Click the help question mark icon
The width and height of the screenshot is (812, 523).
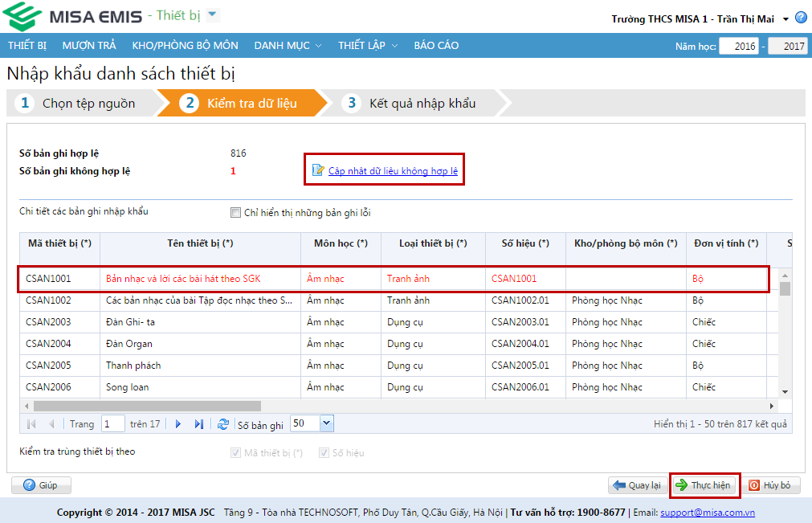(801, 18)
